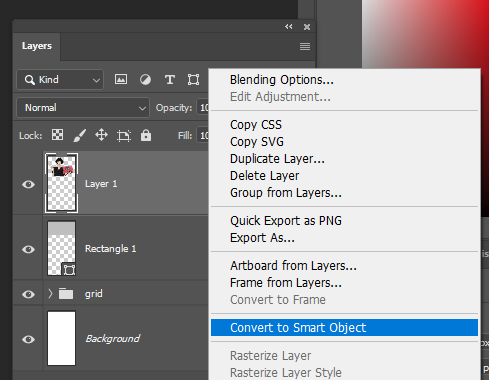The image size is (489, 380).
Task: Hide Layer 1 with its eye icon
Action: point(28,184)
